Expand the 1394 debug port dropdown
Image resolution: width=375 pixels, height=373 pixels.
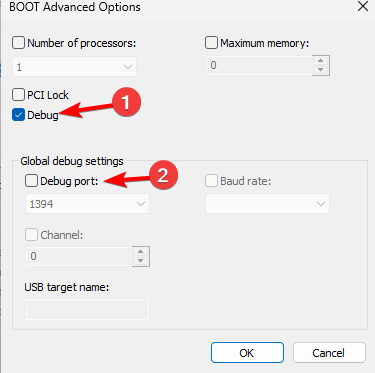point(87,204)
